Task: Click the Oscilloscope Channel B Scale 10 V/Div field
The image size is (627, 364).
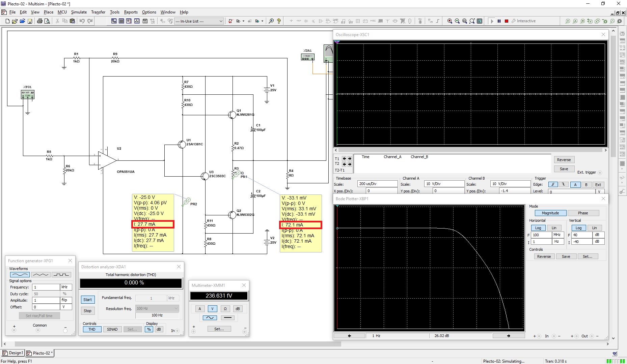Action: pyautogui.click(x=510, y=184)
